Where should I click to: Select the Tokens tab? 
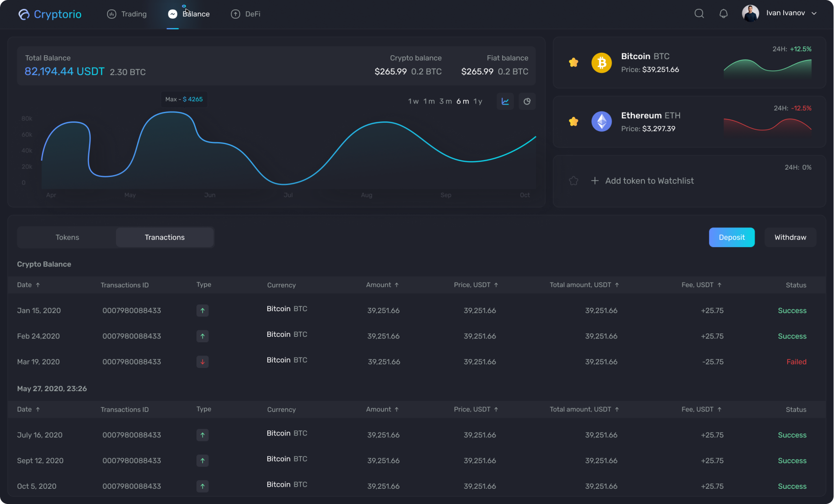(x=67, y=237)
